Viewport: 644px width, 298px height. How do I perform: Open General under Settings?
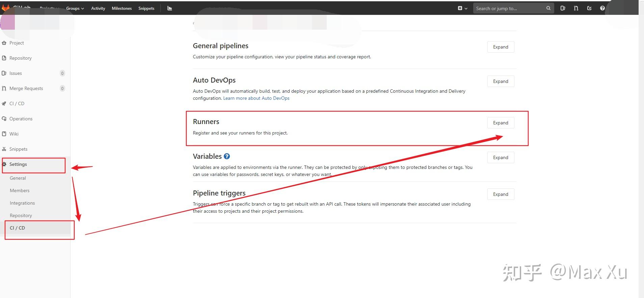tap(18, 178)
